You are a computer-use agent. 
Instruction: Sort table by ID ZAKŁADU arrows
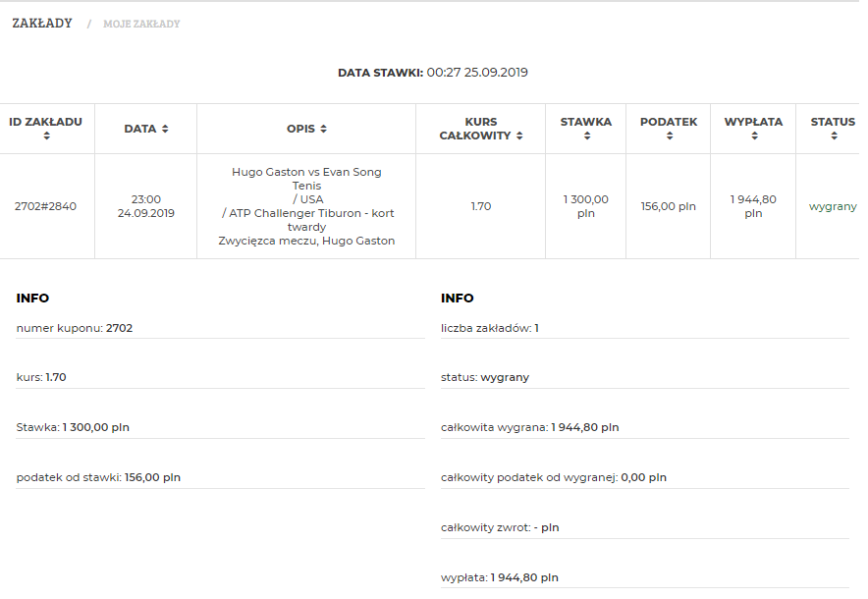tap(46, 136)
